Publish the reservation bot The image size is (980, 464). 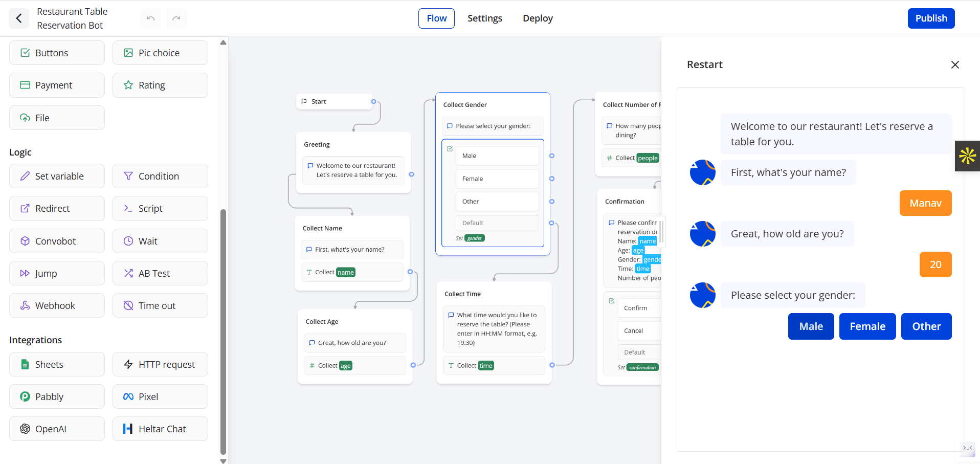(931, 18)
